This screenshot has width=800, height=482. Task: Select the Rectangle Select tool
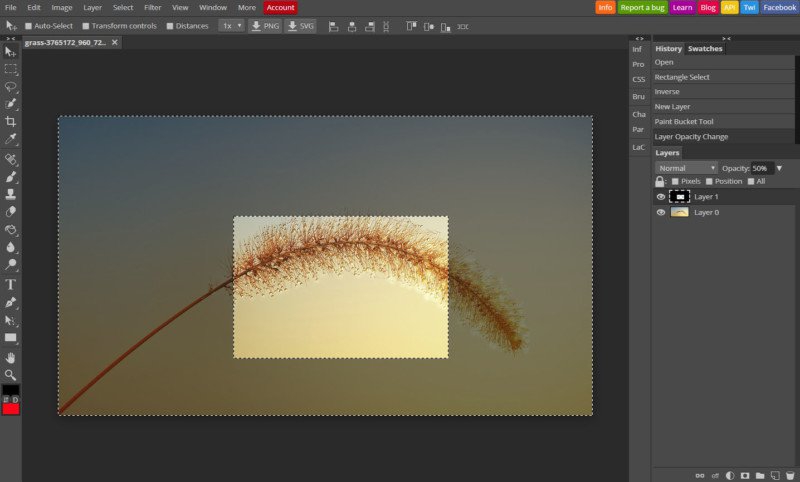pos(11,69)
